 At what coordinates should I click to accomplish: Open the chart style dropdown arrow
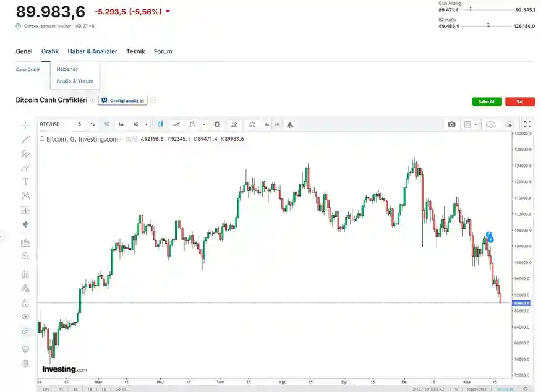tap(204, 124)
